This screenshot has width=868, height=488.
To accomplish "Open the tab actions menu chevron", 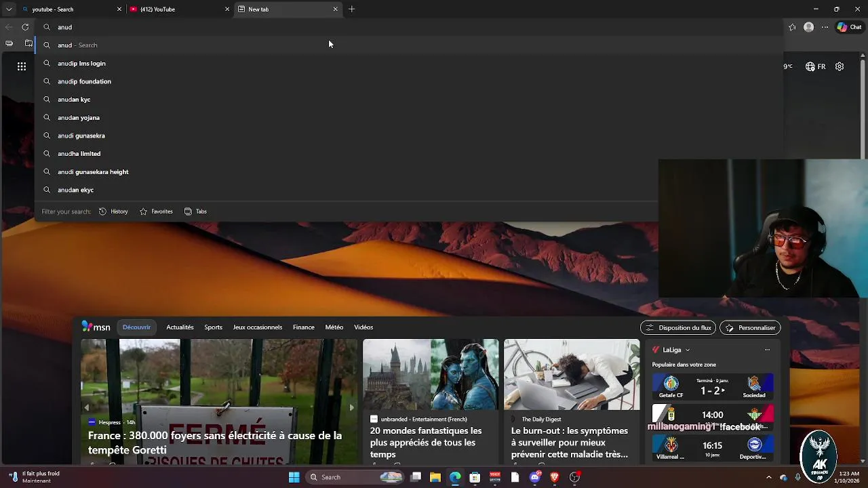I will click(x=9, y=9).
